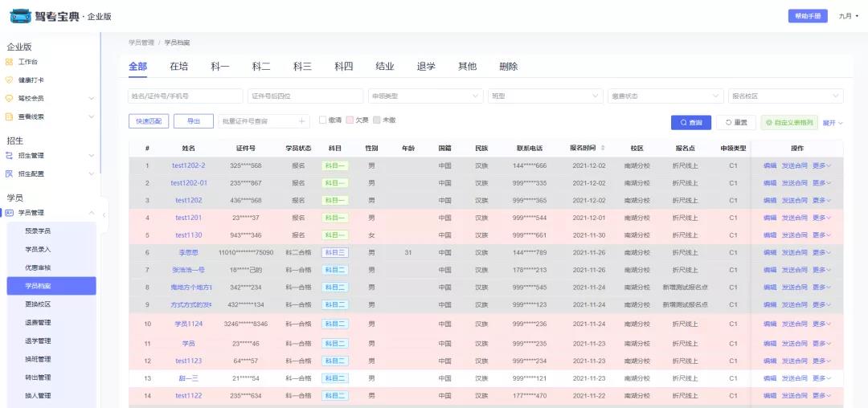Click the blue 查询 search button
Viewport: 868px width, 408px height.
point(691,123)
